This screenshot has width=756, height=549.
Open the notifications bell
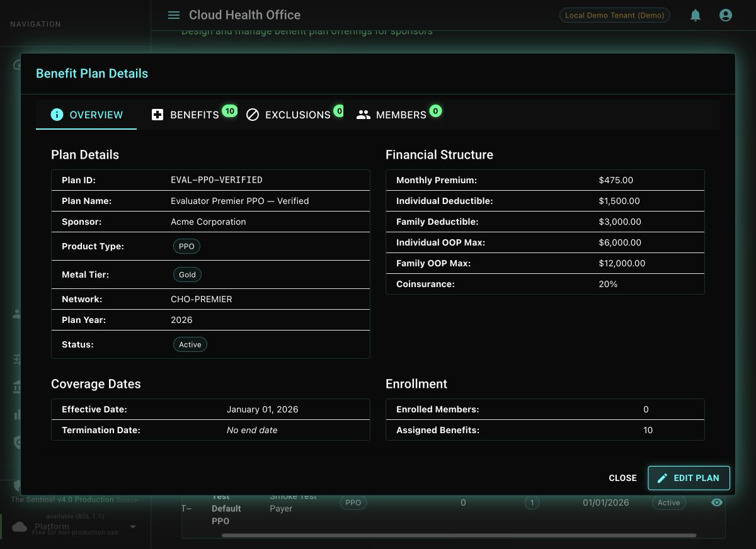click(696, 15)
